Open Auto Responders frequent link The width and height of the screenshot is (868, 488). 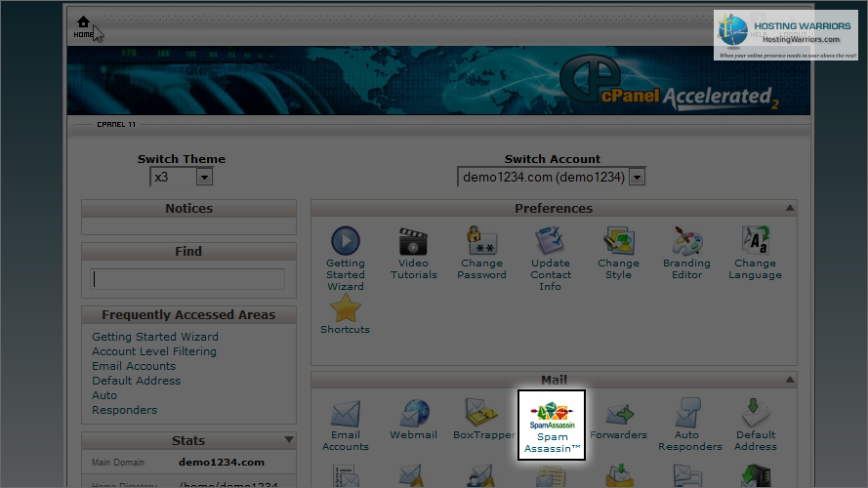click(125, 403)
